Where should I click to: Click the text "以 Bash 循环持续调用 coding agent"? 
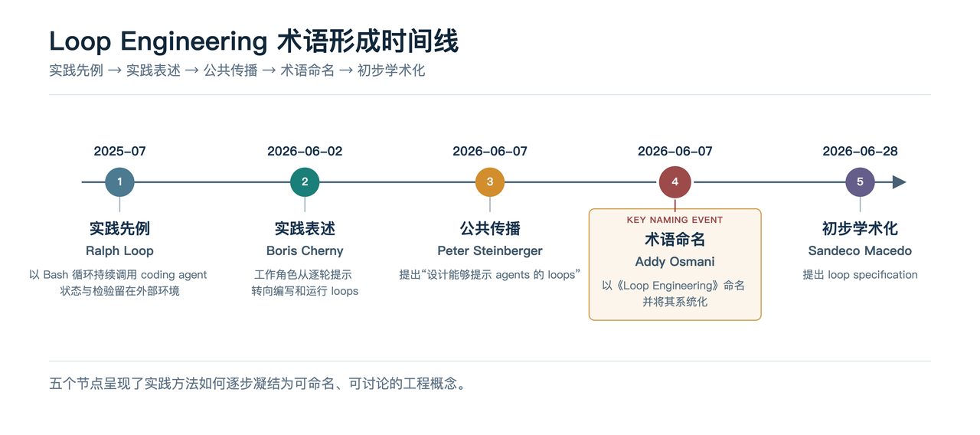(x=119, y=274)
